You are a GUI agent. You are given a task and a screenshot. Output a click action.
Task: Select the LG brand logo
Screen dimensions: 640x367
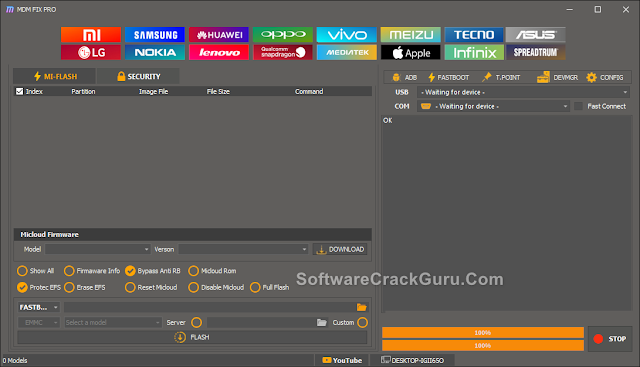(91, 52)
